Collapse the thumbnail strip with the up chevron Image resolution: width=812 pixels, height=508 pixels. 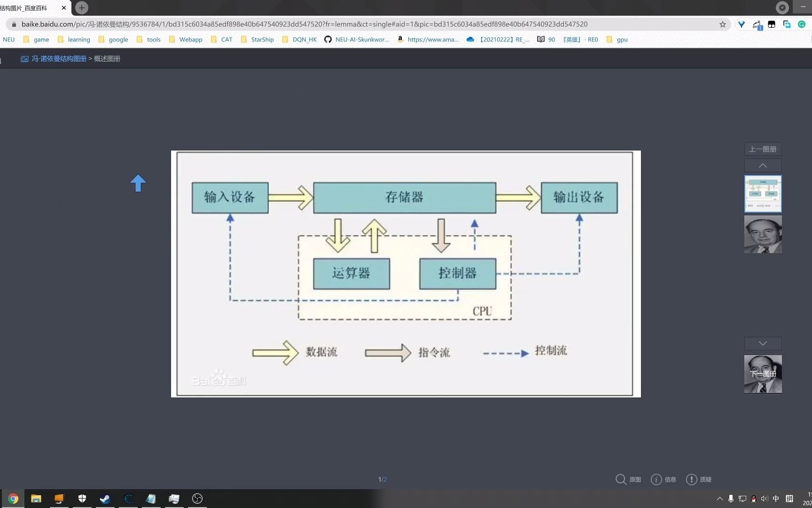pos(762,165)
